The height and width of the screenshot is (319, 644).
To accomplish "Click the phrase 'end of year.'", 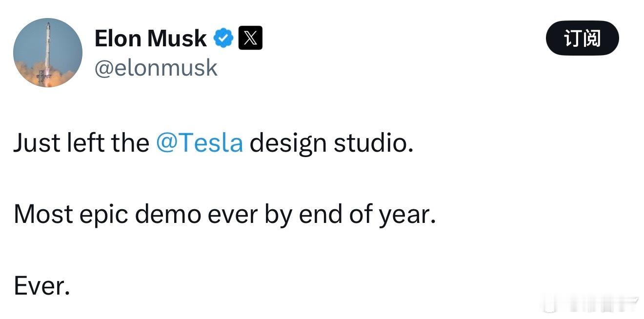I will pos(367,215).
